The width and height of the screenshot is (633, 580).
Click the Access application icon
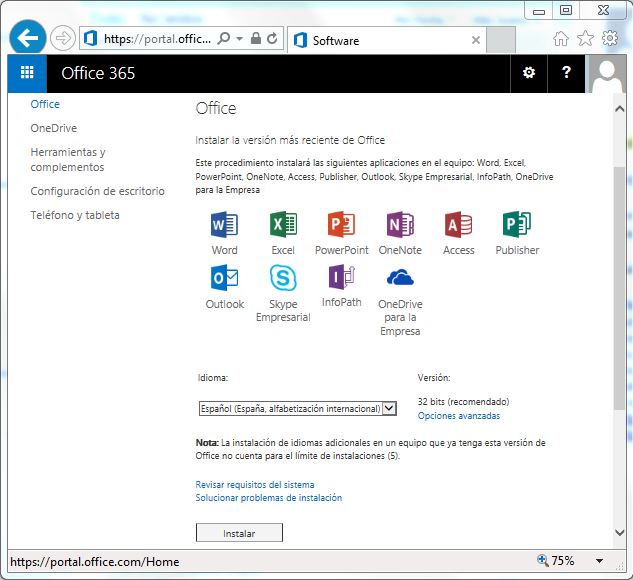(459, 224)
